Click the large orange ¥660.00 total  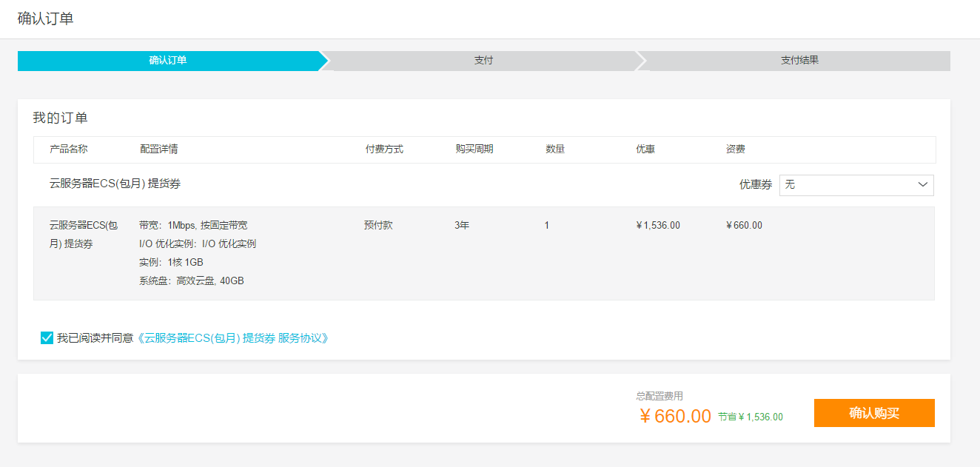pyautogui.click(x=674, y=416)
